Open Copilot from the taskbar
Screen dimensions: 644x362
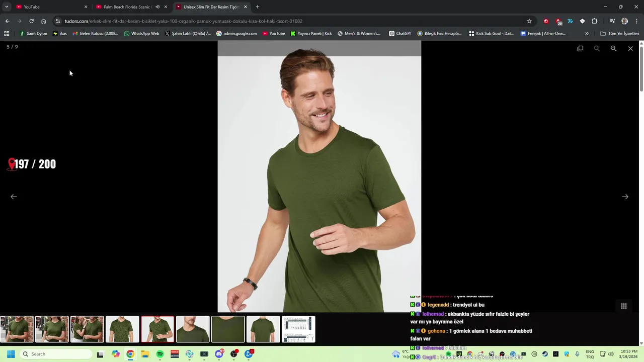tap(116, 354)
